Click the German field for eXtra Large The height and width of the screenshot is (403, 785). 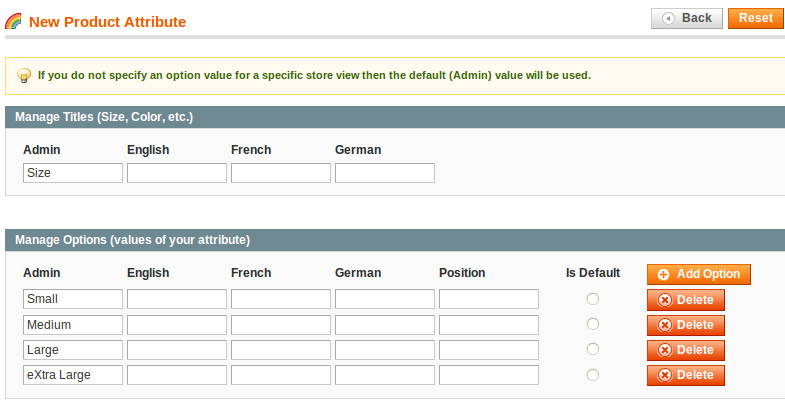pos(384,375)
